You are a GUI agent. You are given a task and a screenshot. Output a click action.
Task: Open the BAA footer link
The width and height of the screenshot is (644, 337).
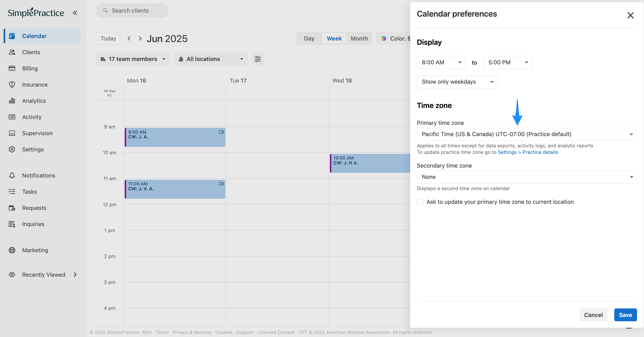(x=147, y=332)
